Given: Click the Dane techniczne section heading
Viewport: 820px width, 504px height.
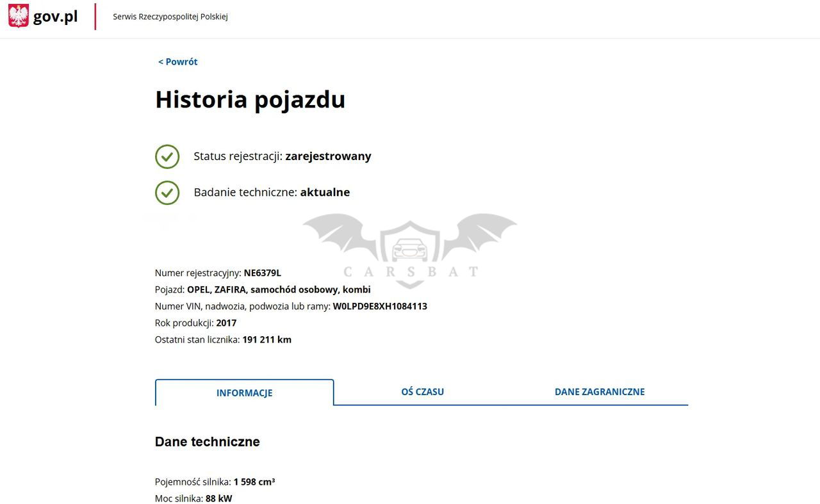Looking at the screenshot, I should click(207, 442).
